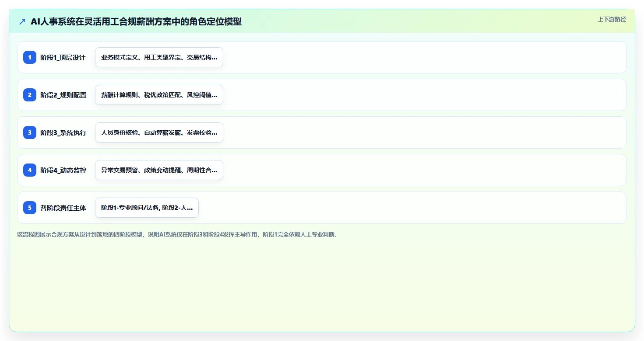Click the 阶段4_动态监控 label
Screen dimensions: 644x341
point(63,170)
